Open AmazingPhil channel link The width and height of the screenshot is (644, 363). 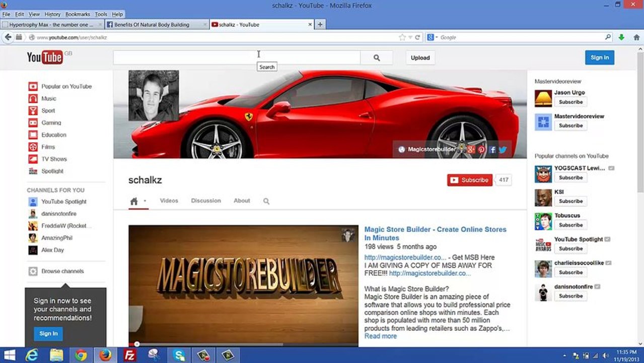pyautogui.click(x=57, y=238)
